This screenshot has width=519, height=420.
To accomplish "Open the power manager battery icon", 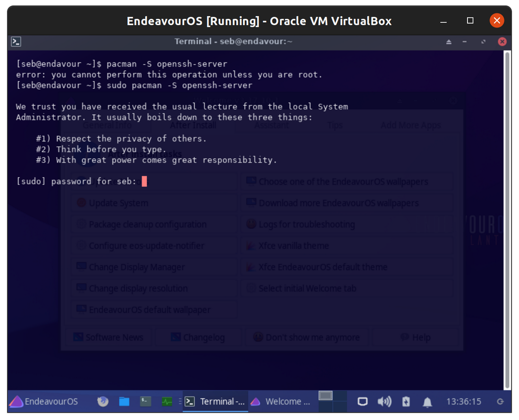I will pyautogui.click(x=406, y=401).
